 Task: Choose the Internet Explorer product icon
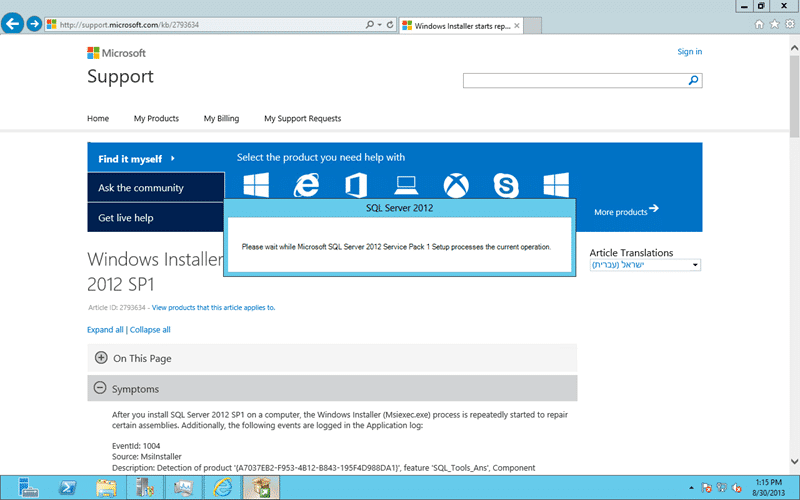(306, 185)
